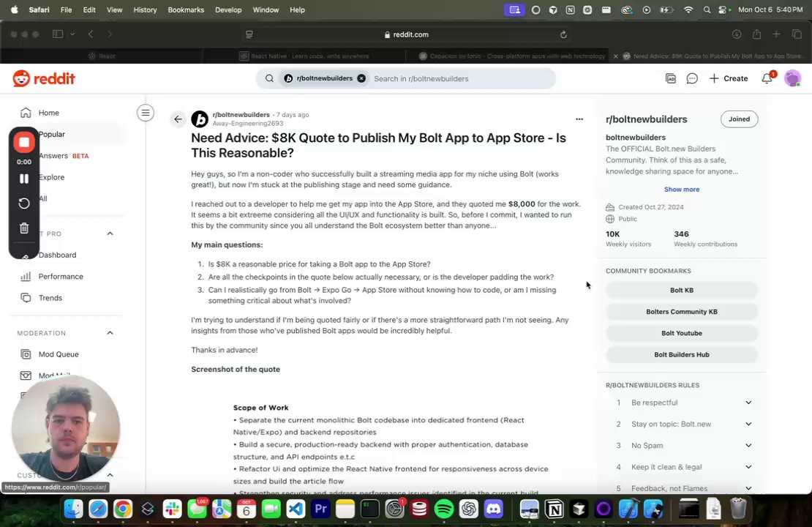Viewport: 812px width, 527px height.
Task: Open Spotify from the Dock
Action: coord(444,509)
